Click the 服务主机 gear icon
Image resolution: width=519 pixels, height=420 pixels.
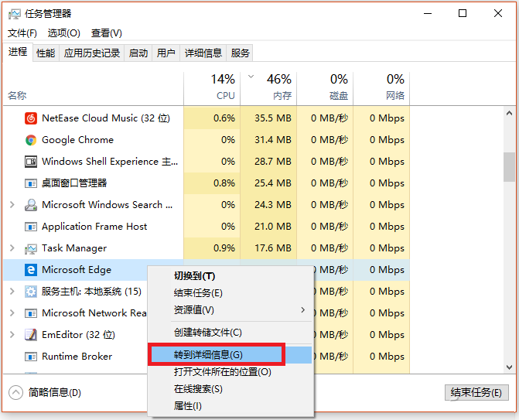point(31,292)
